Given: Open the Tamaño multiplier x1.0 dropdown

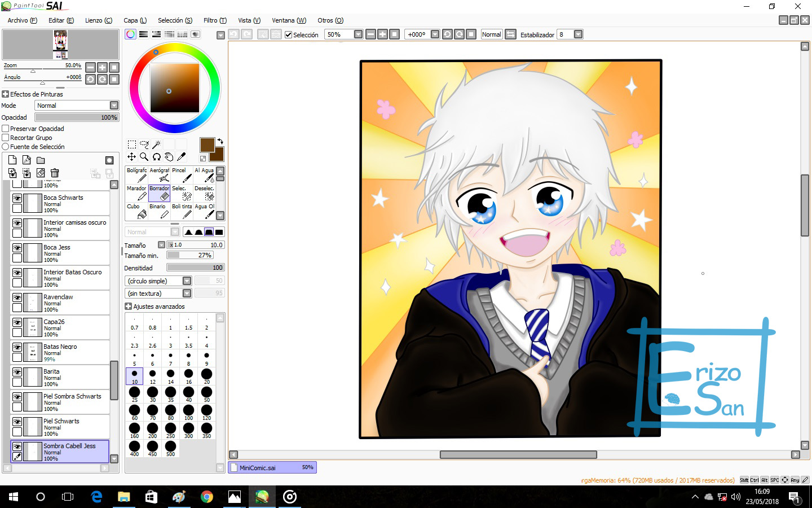Looking at the screenshot, I should coord(161,245).
